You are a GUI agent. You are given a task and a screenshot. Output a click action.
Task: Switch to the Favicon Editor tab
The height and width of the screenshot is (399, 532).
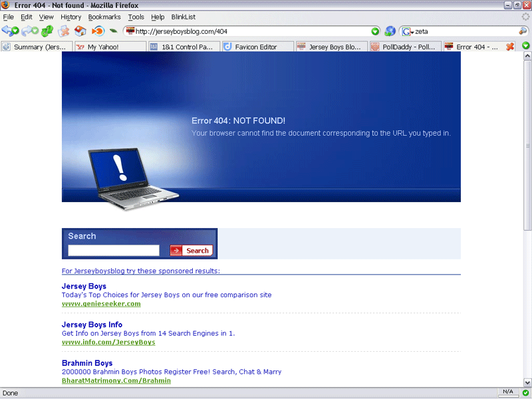click(x=257, y=47)
